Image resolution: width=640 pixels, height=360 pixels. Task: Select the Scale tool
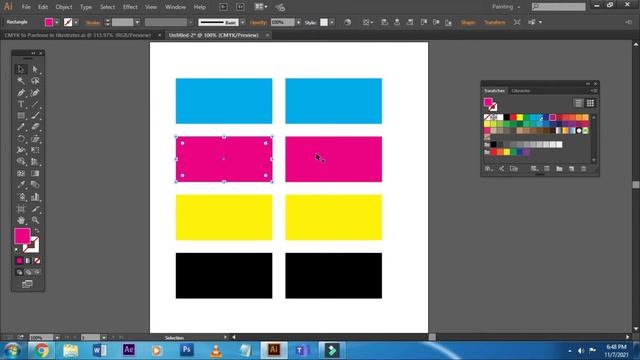[x=35, y=139]
